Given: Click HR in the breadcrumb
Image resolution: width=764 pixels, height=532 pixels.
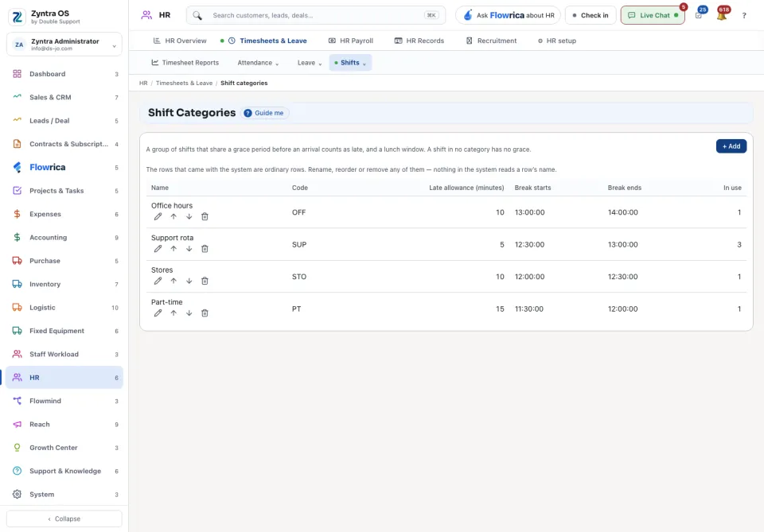Looking at the screenshot, I should pyautogui.click(x=143, y=83).
